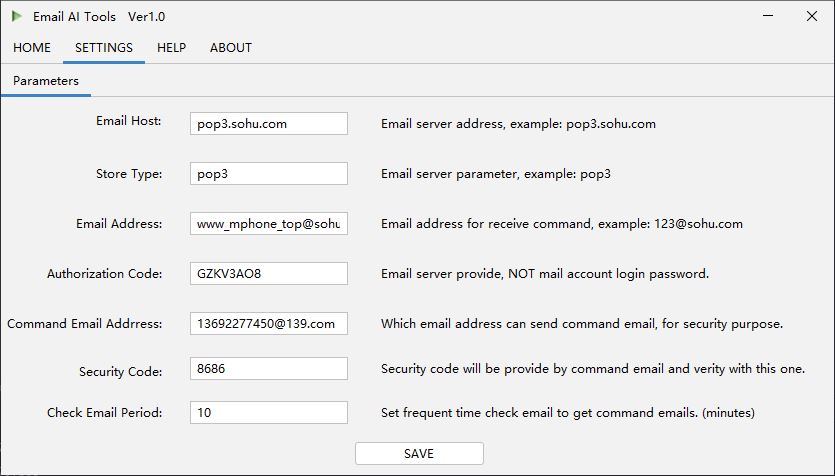The image size is (835, 476).
Task: Click the Command Email Address field
Action: [x=269, y=324]
